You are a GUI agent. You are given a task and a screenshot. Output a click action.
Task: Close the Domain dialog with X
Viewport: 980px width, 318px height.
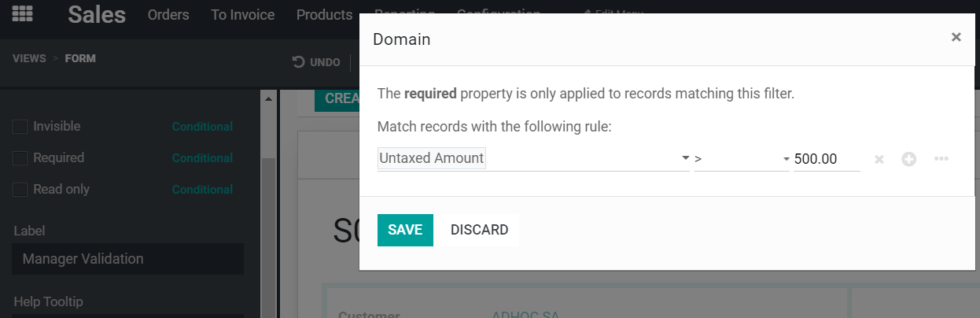956,37
